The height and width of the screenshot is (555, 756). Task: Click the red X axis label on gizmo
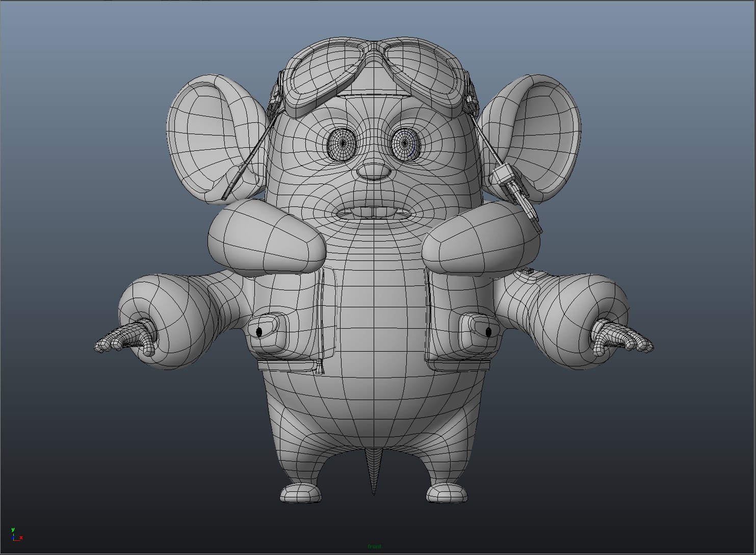click(21, 538)
